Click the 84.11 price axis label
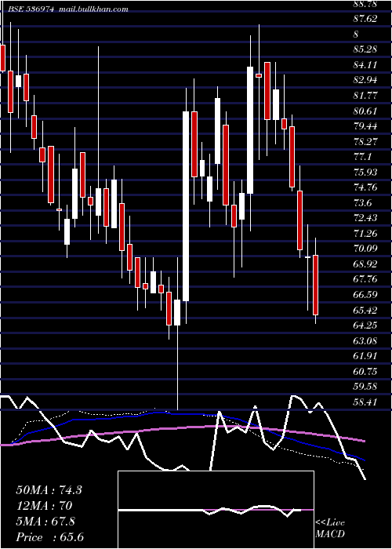Image resolution: width=392 pixels, height=549 pixels. [365, 65]
